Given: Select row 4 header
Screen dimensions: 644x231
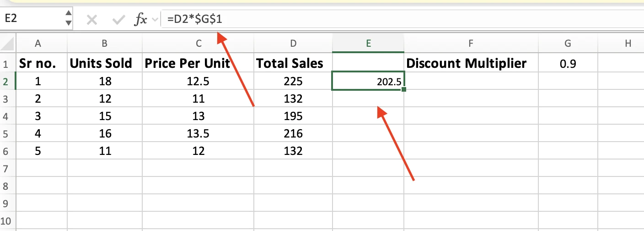Looking at the screenshot, I should point(7,116).
